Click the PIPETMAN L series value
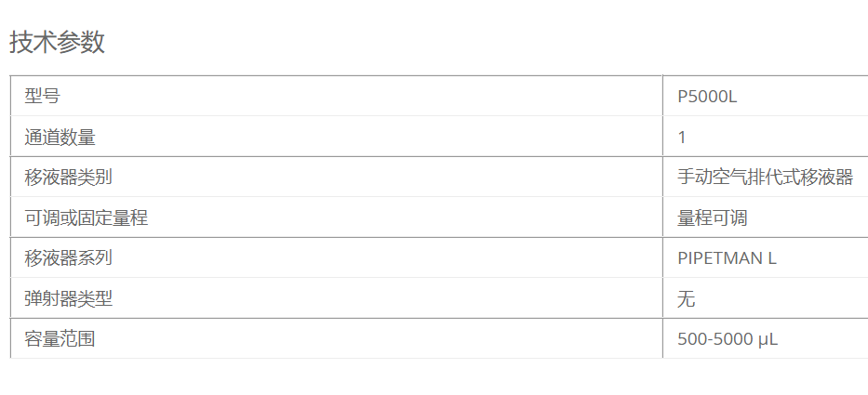 click(x=727, y=258)
